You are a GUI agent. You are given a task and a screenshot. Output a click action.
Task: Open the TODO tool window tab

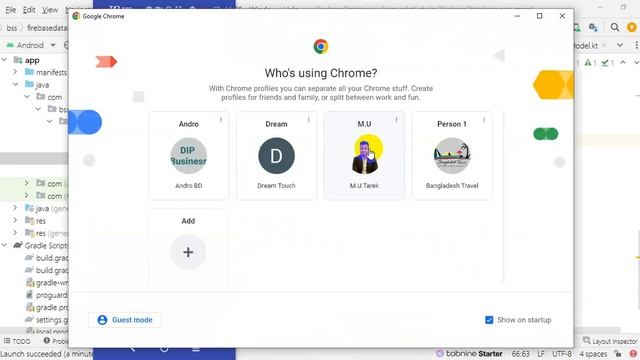[x=17, y=341]
